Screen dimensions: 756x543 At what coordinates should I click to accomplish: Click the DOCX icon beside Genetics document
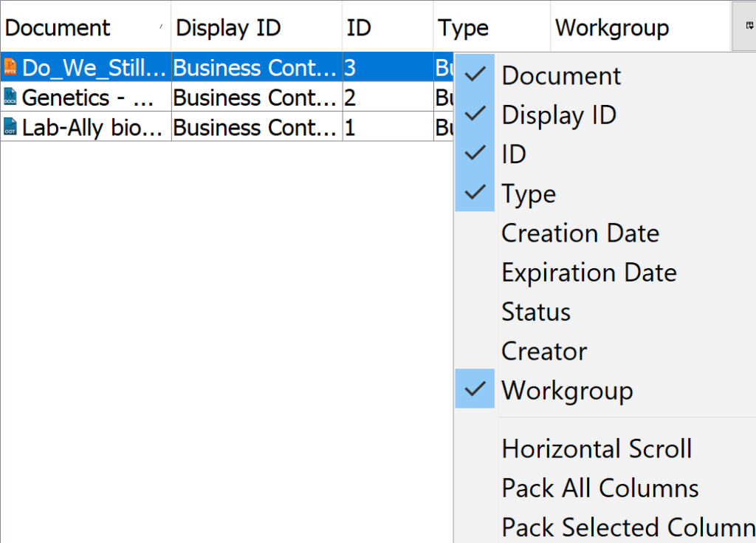[x=10, y=97]
